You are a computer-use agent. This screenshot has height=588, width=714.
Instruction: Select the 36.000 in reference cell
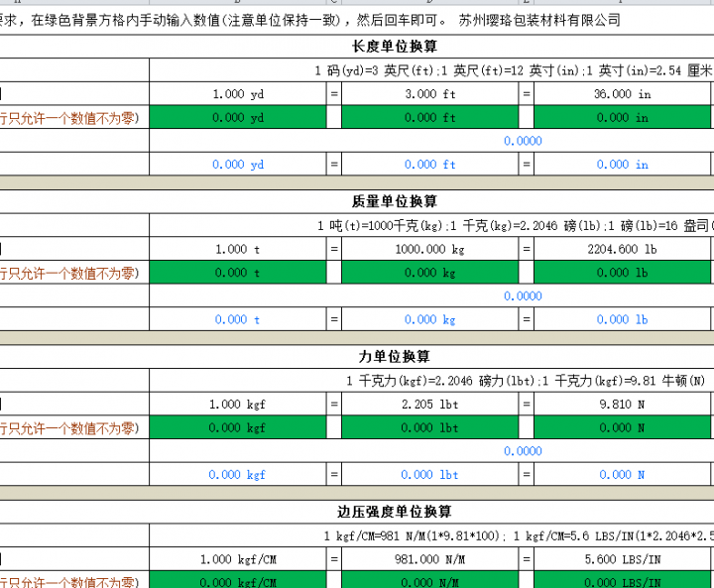tap(623, 94)
